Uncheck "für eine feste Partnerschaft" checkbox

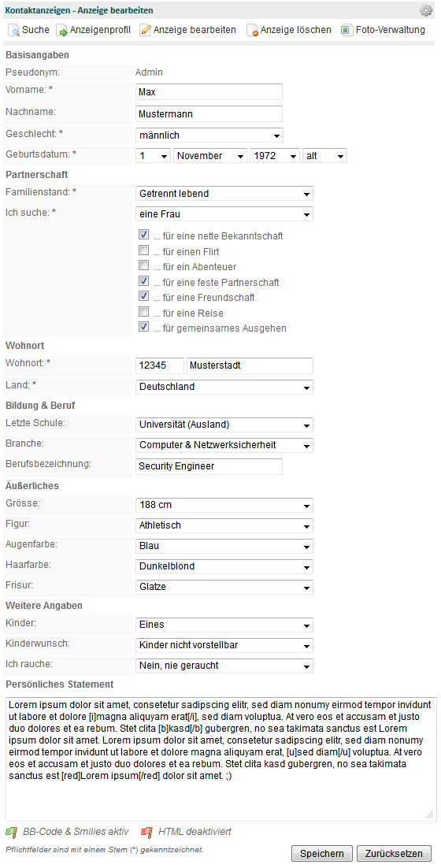click(144, 280)
